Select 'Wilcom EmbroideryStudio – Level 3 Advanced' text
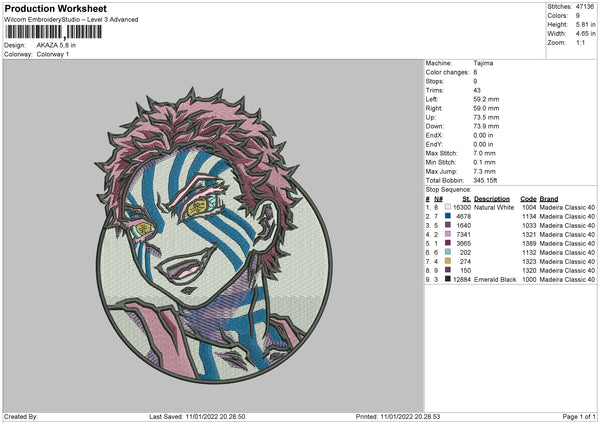This screenshot has height=424, width=600. 71,20
